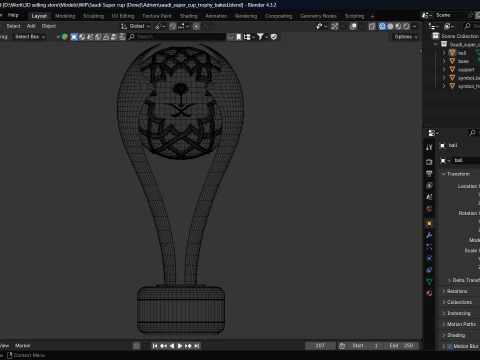
Task: Collapse the Transform panel
Action: click(455, 174)
